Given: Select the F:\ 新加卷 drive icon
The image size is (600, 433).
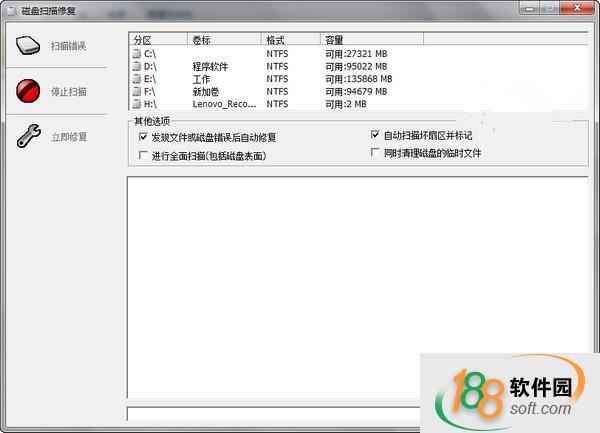Looking at the screenshot, I should (137, 91).
